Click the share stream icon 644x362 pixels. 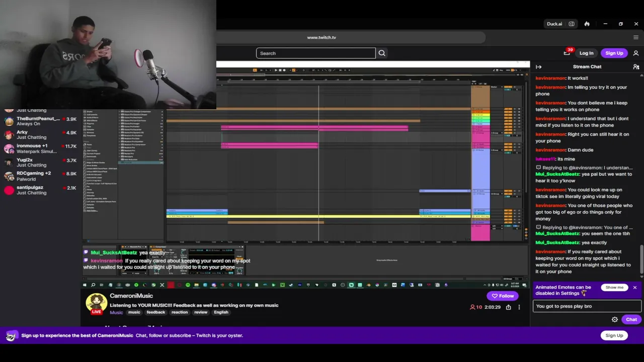[x=509, y=307]
